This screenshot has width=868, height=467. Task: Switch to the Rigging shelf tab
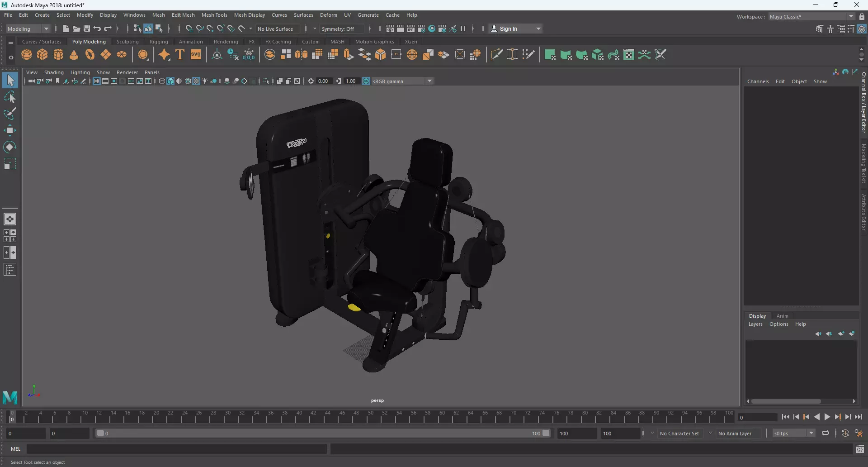coord(159,42)
